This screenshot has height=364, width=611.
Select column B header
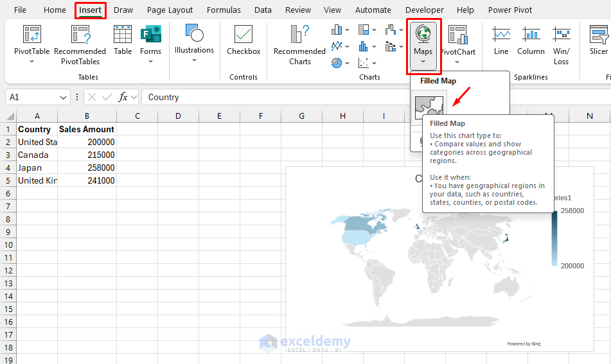click(x=87, y=116)
